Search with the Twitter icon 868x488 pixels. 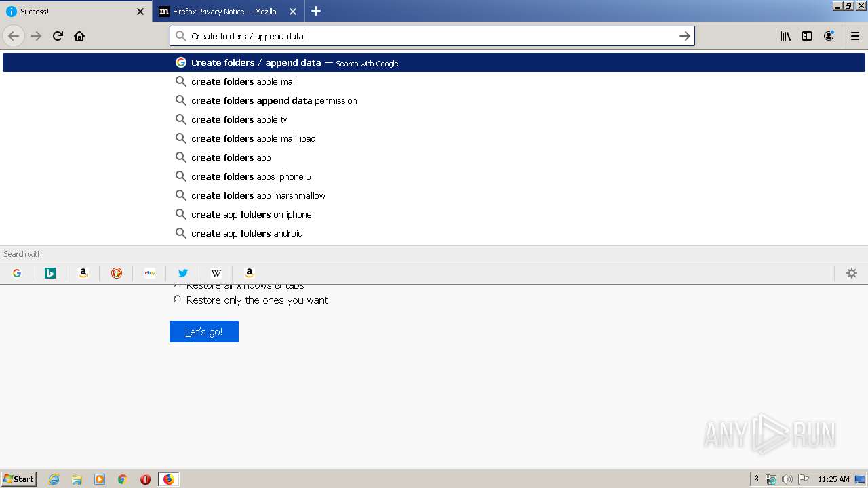183,273
